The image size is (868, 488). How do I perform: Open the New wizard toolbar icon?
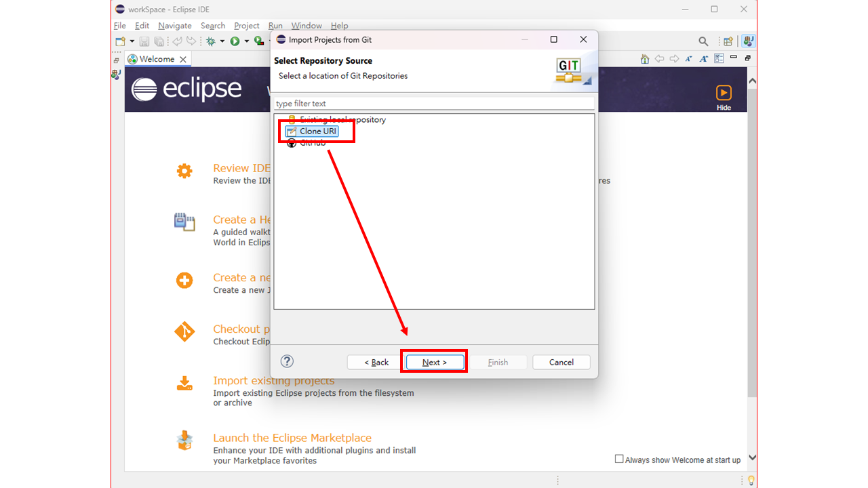tap(121, 41)
